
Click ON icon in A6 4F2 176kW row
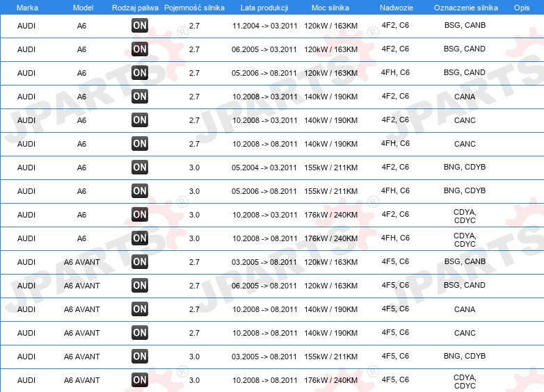pos(139,214)
